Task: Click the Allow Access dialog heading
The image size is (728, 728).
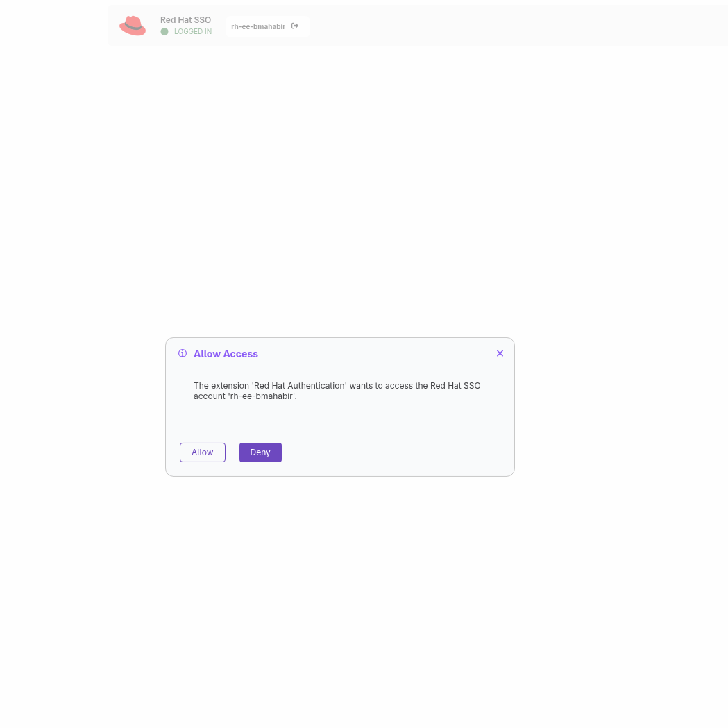Action: tap(226, 354)
